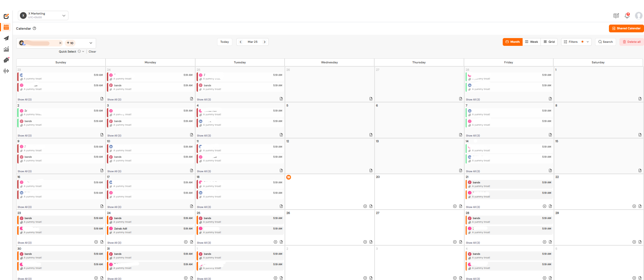Image resolution: width=644 pixels, height=280 pixels.
Task: Click the note icon in Saturday 8 cell
Action: (640, 135)
